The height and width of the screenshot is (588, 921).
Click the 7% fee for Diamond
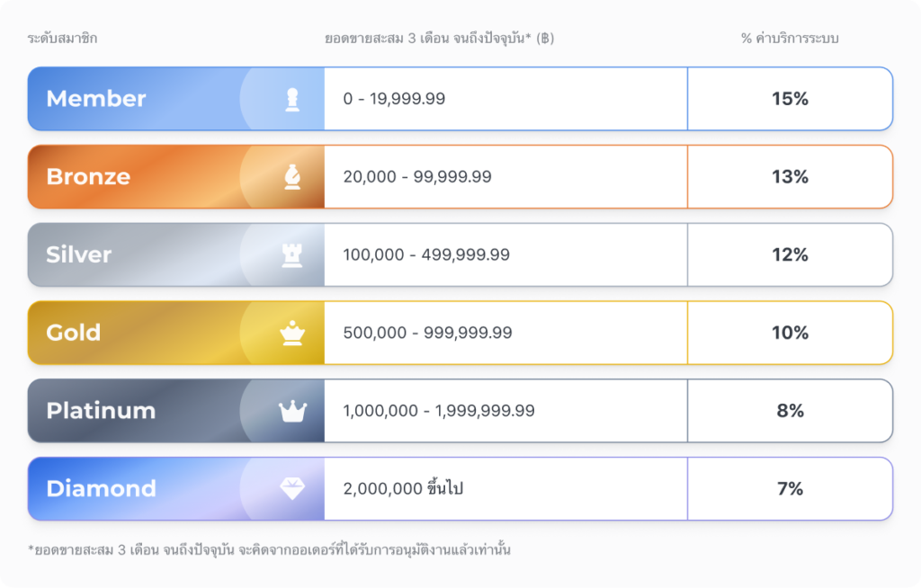tap(790, 489)
